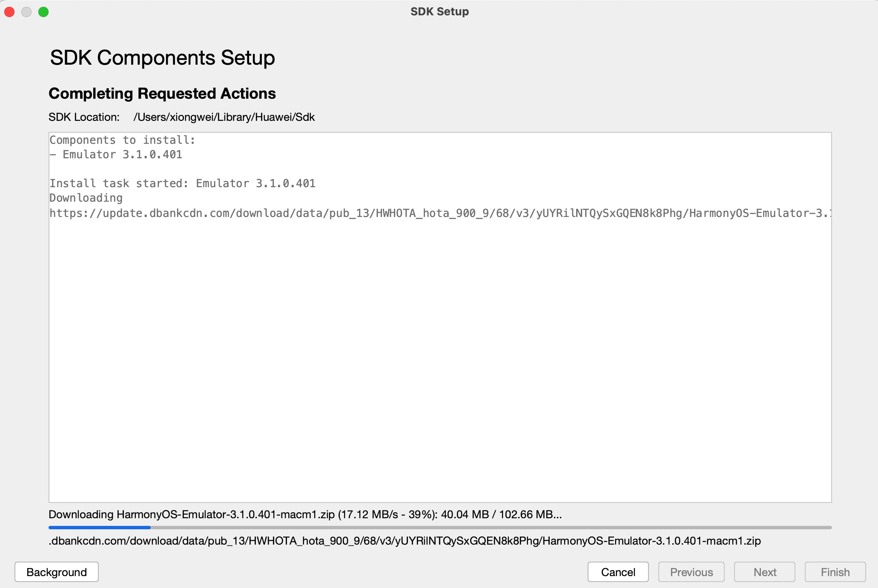Click the SDK Components Setup heading

click(162, 57)
